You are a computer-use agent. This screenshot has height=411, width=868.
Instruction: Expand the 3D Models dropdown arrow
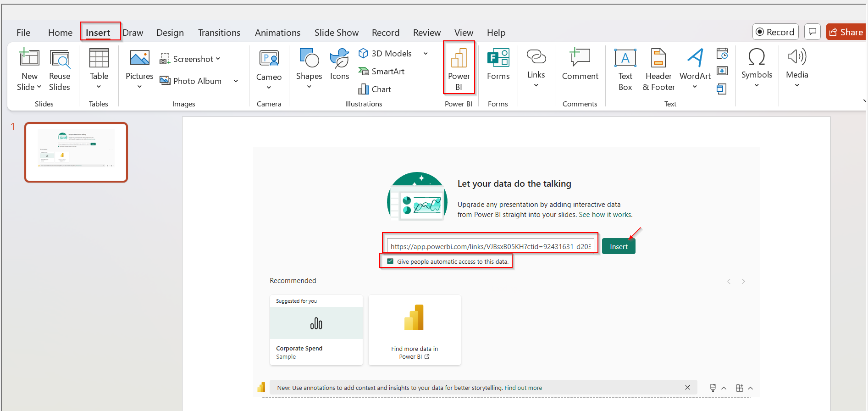426,54
